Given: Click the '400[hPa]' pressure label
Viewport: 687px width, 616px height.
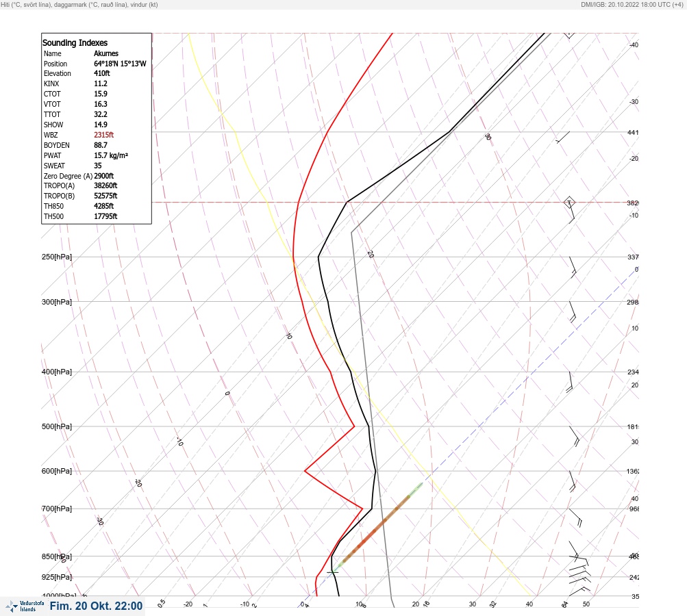Looking at the screenshot, I should click(57, 372).
